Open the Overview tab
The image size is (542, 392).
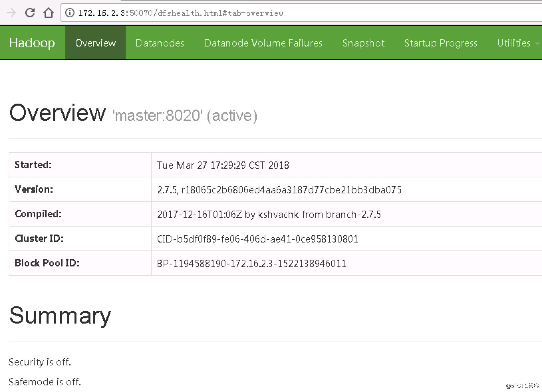95,43
